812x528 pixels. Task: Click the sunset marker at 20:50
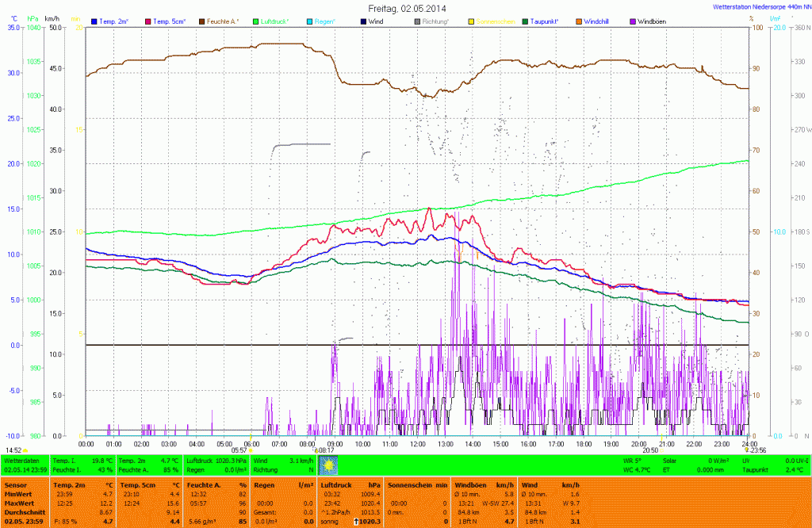point(661,450)
